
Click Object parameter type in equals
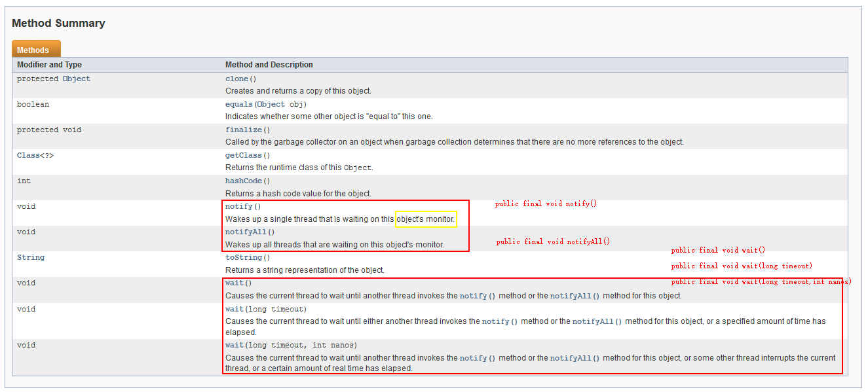point(271,104)
